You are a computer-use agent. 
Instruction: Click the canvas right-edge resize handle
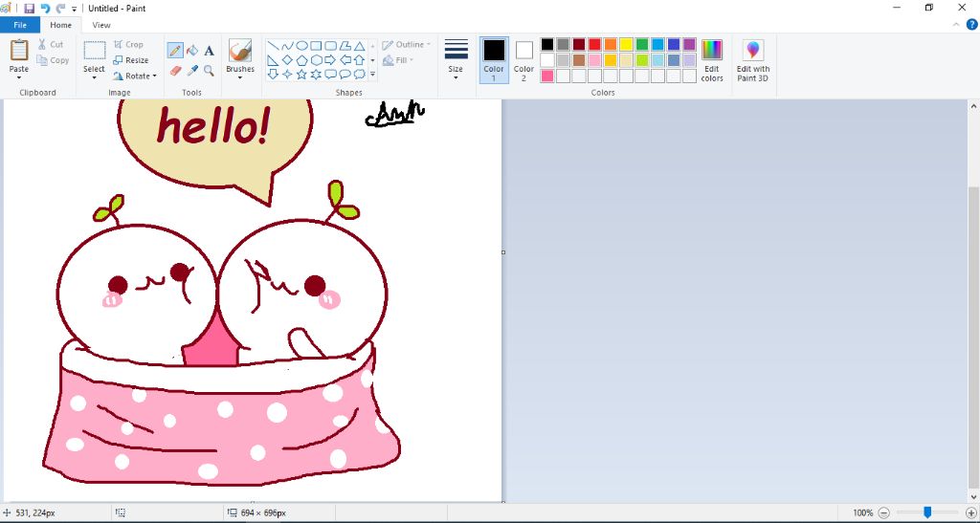coord(503,252)
